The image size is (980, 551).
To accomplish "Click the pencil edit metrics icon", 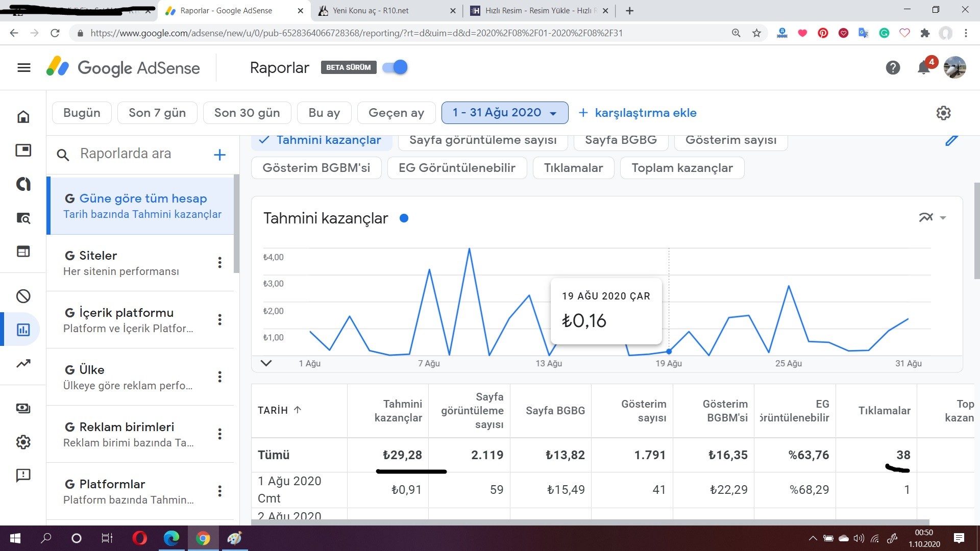I will 951,140.
